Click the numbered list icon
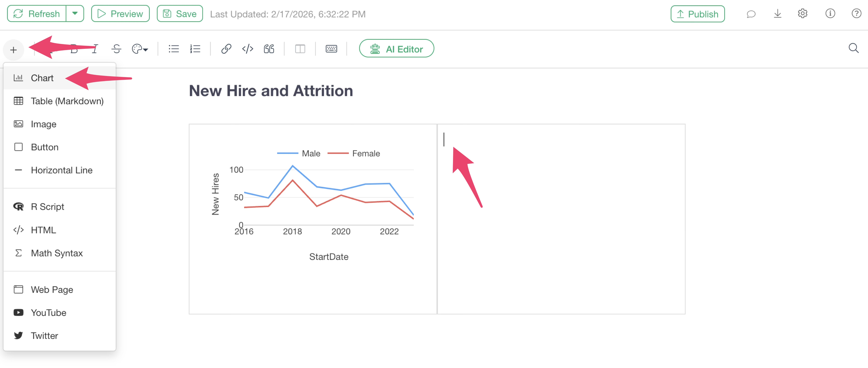Viewport: 868px width, 368px height. [x=195, y=49]
